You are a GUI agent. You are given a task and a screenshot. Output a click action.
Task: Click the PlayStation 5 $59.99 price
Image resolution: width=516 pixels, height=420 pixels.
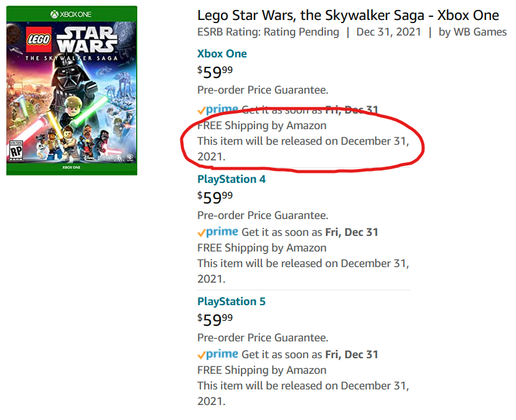click(215, 320)
